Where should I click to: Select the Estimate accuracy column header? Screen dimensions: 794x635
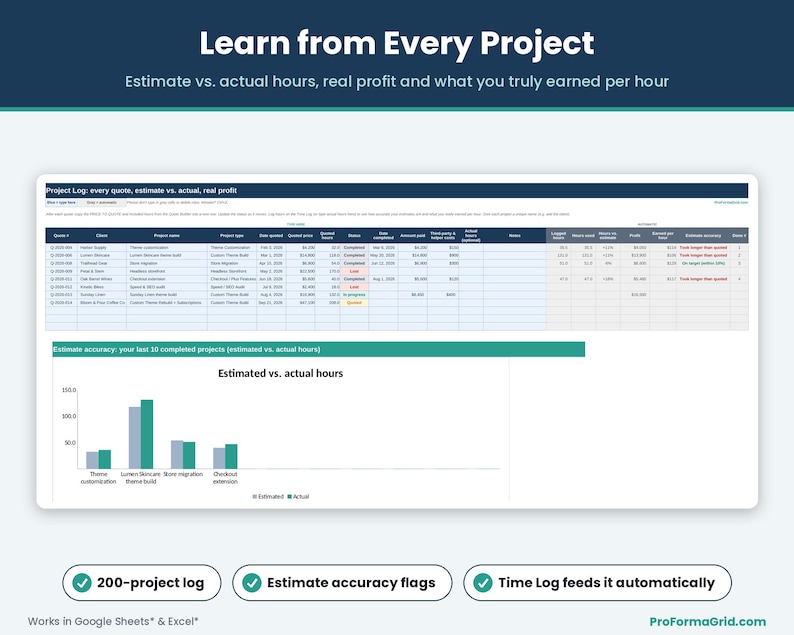point(703,235)
